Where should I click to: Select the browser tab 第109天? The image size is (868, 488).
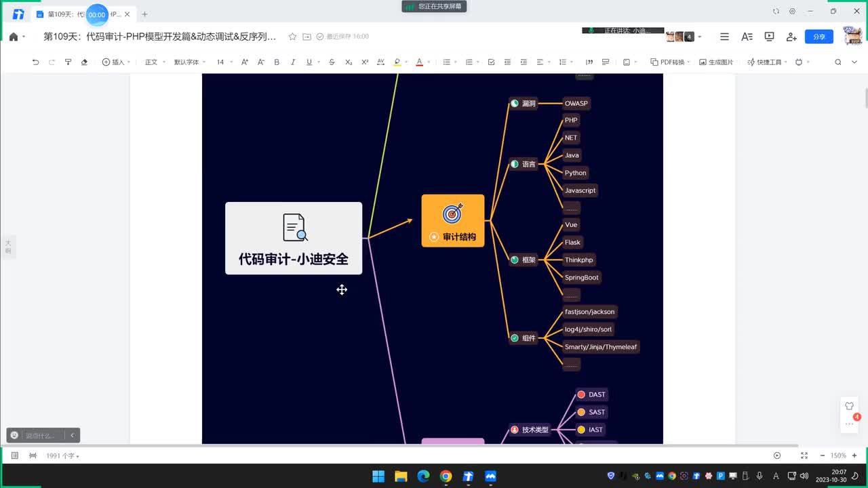[x=83, y=14]
